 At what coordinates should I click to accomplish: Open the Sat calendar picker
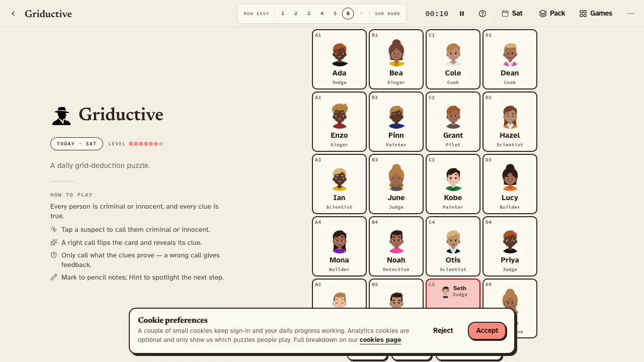click(512, 14)
